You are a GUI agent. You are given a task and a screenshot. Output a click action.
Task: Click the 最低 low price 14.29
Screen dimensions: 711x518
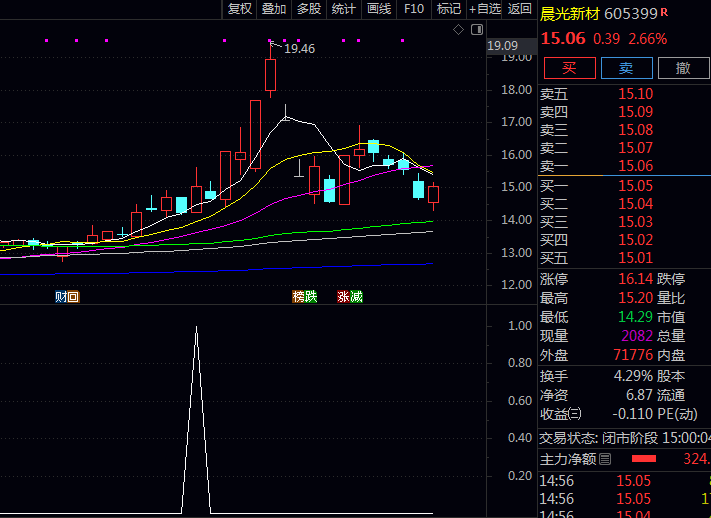click(x=636, y=317)
